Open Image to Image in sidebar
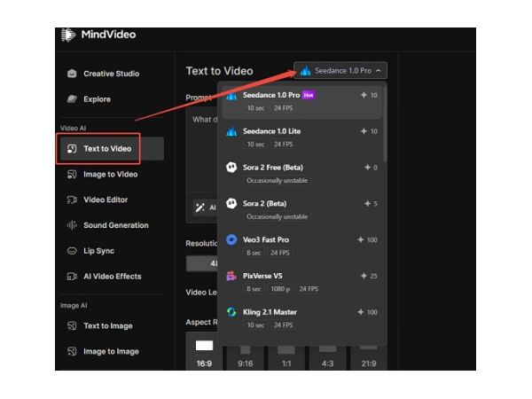Viewport: 532px width, 399px height. pyautogui.click(x=111, y=351)
